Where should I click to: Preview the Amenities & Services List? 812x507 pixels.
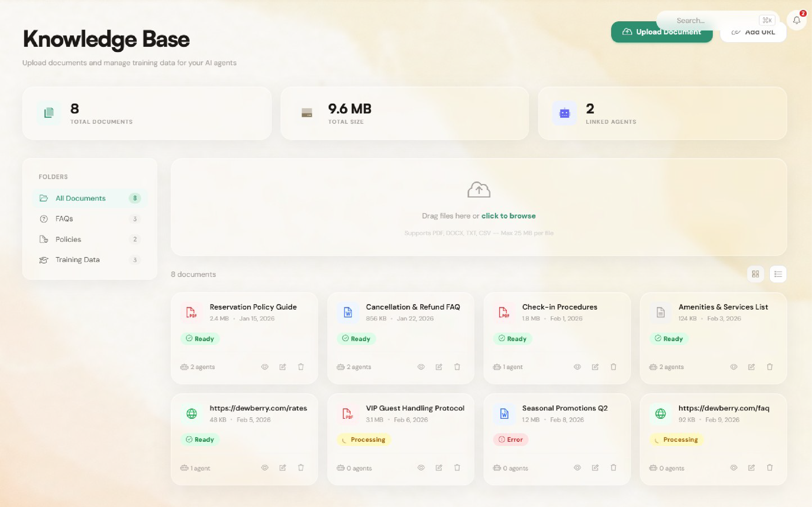734,367
